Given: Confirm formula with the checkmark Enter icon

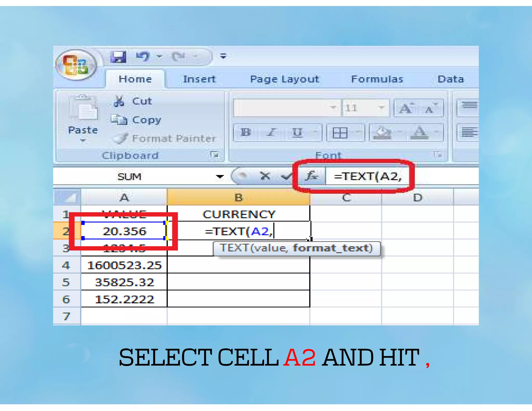Looking at the screenshot, I should [286, 177].
